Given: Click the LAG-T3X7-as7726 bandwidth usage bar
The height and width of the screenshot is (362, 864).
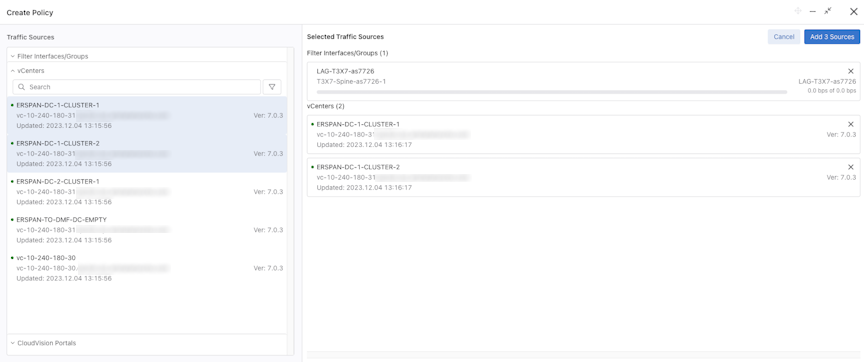Looking at the screenshot, I should [x=552, y=92].
